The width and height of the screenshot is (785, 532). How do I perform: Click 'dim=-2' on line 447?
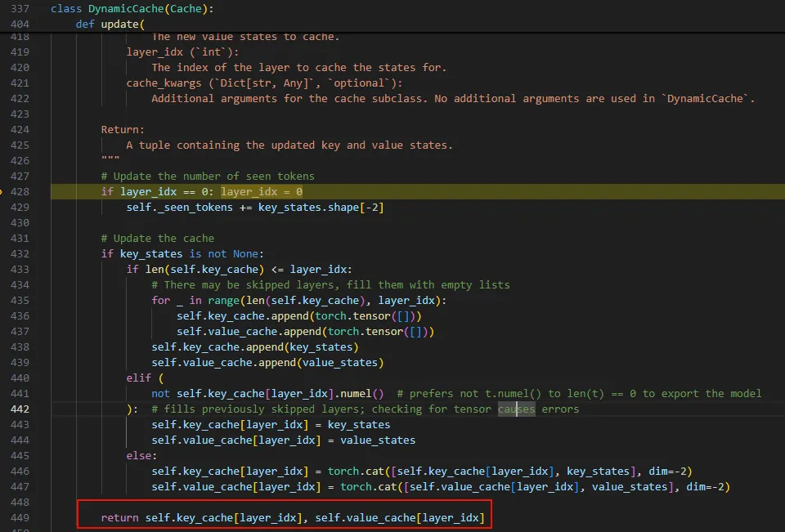(x=705, y=486)
